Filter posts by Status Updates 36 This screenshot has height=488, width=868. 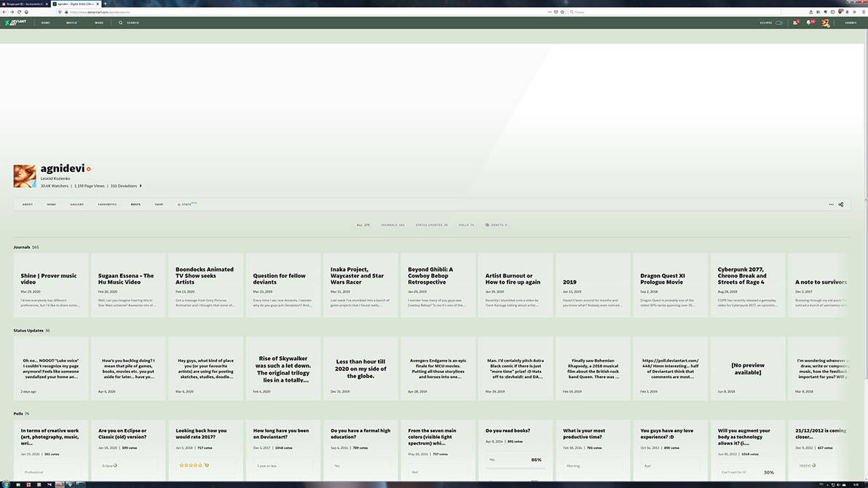[432, 225]
